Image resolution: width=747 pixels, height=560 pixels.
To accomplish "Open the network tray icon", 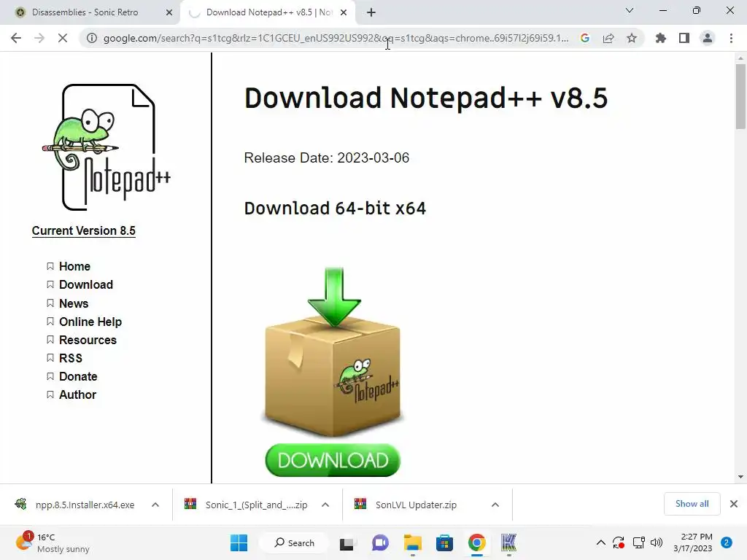I will [638, 542].
